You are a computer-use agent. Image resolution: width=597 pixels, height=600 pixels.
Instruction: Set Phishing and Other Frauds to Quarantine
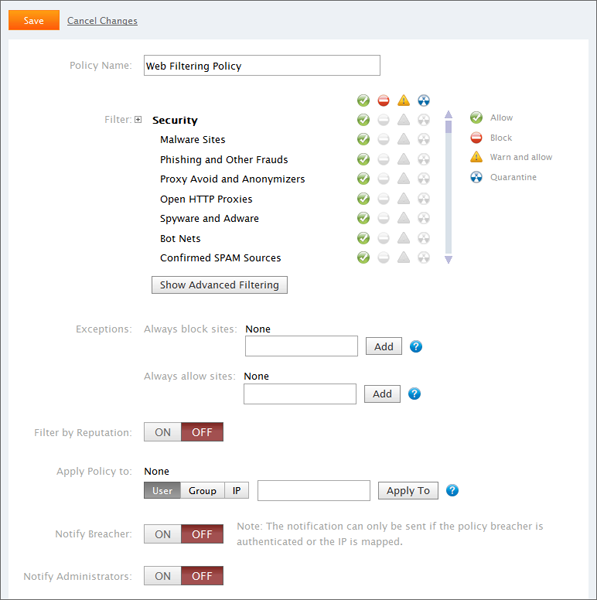pos(424,159)
